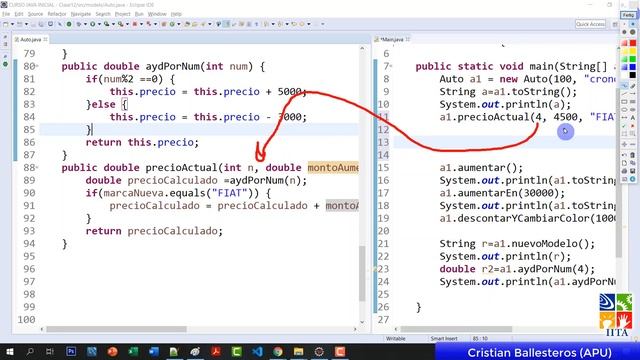This screenshot has width=640, height=360.
Task: Select the freehand pen annotation tool
Action: pos(624,85)
